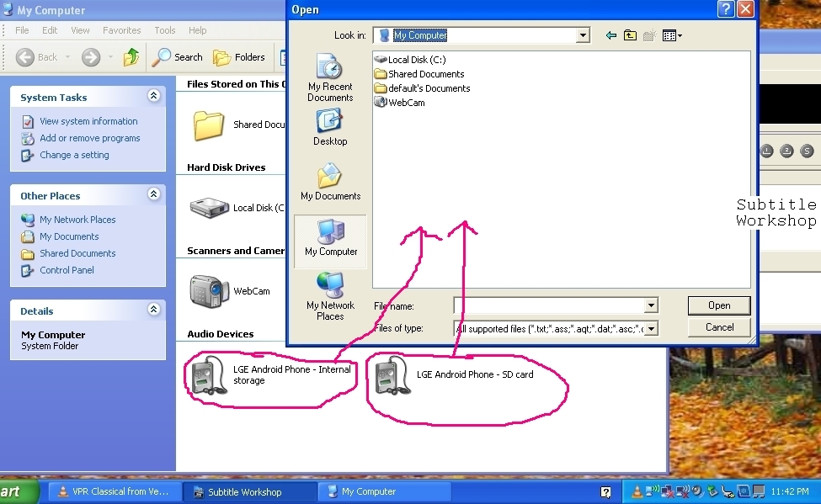Image resolution: width=821 pixels, height=504 pixels.
Task: Switch to VPR Classical taskbar button
Action: click(115, 491)
